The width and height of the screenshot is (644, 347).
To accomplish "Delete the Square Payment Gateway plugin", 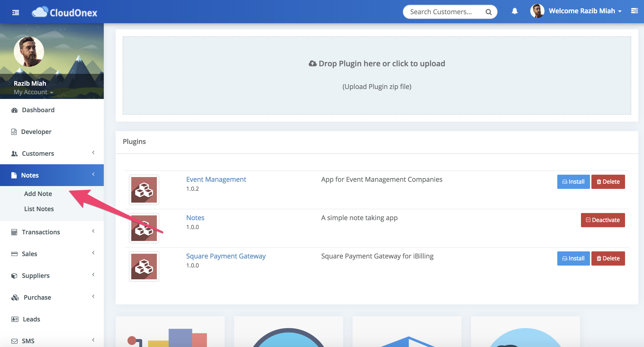I will (x=608, y=258).
